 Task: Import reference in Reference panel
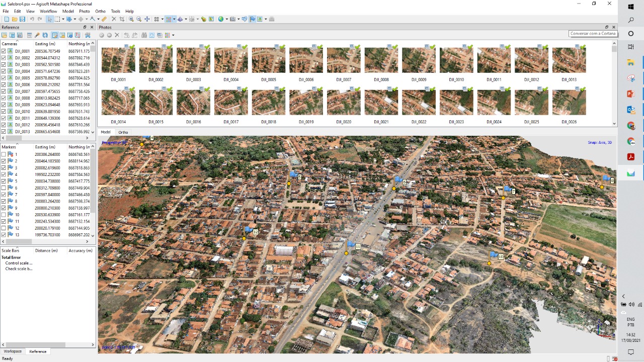[5, 35]
